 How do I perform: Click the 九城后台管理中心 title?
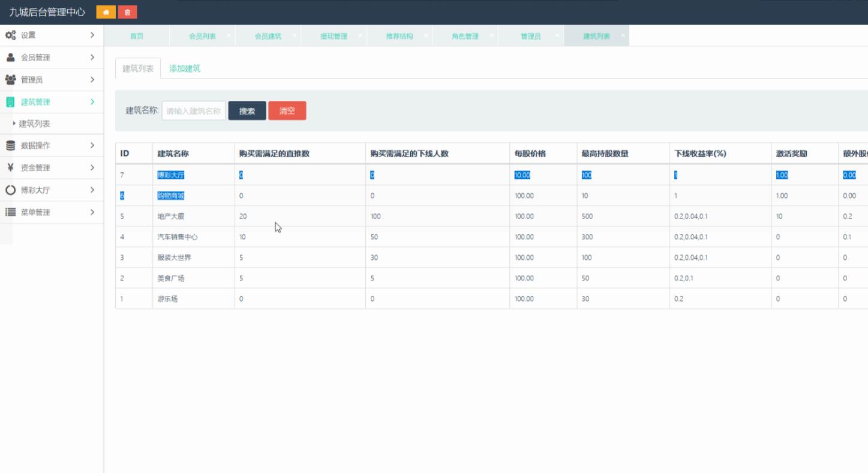tap(47, 12)
